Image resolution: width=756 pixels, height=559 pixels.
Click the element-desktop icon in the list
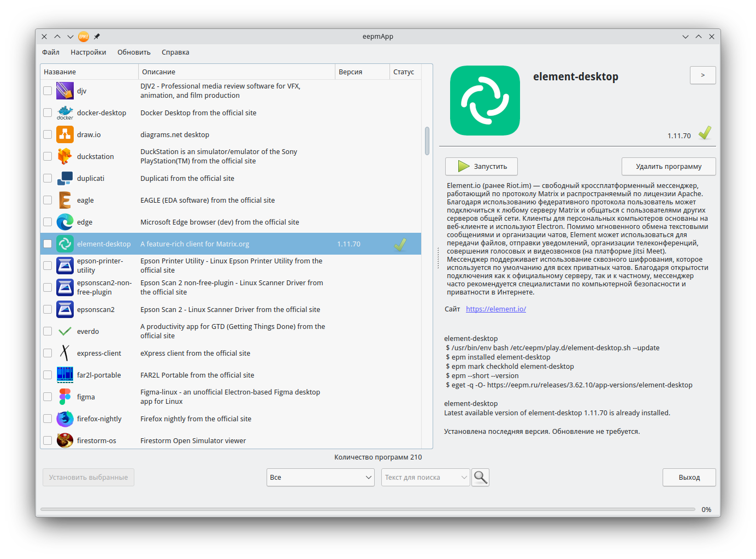[65, 244]
